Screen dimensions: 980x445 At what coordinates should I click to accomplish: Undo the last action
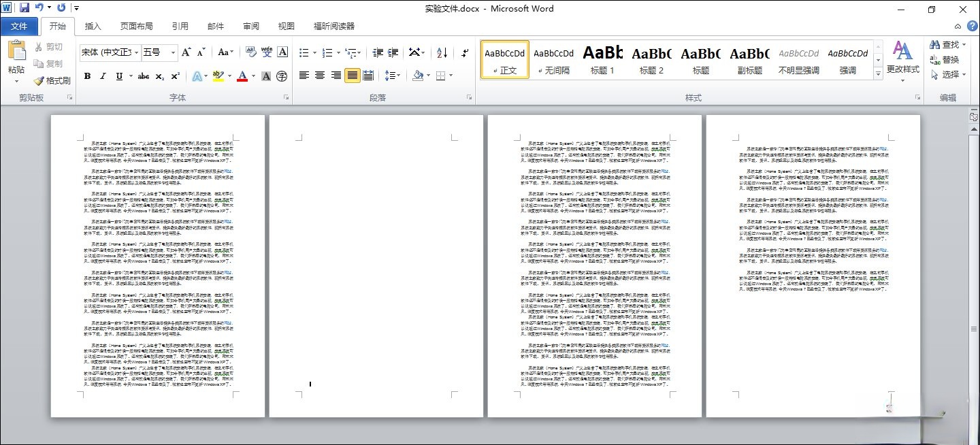coord(39,8)
